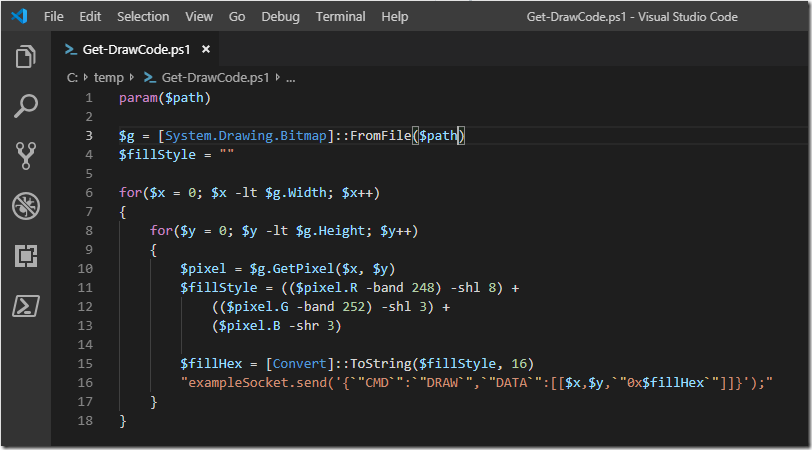812x450 pixels.
Task: Open the Explorer view in activity bar
Action: coord(26,56)
